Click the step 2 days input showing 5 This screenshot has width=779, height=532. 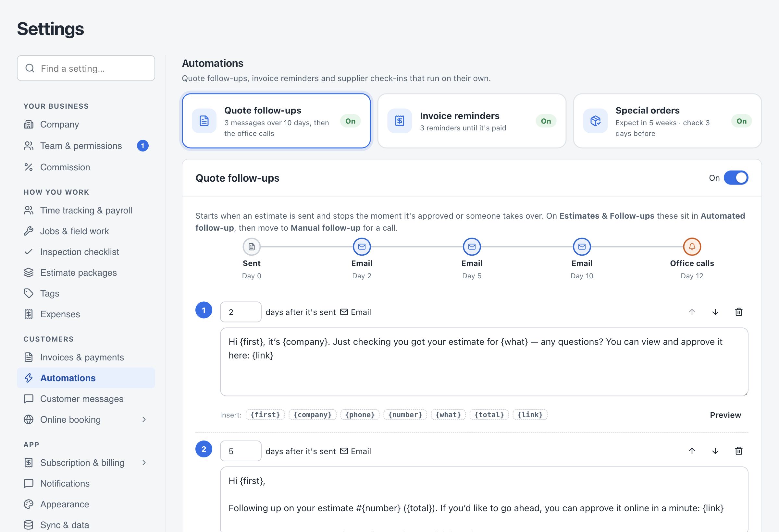tap(241, 451)
